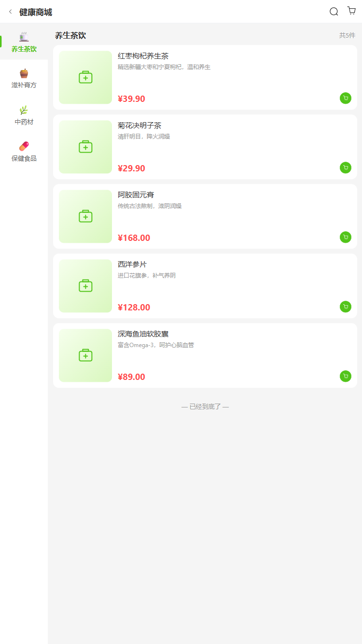
Task: Open the 红枣枸杞养生茶 product thumbnail
Action: (85, 77)
